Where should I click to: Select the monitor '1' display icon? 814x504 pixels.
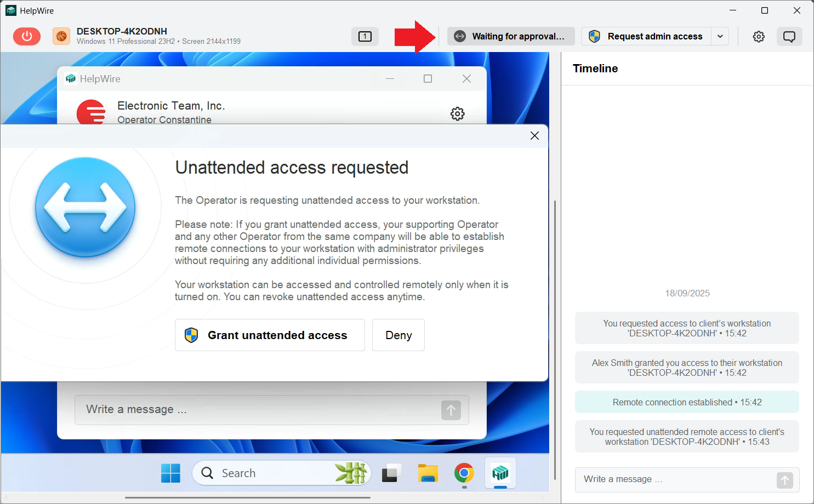[x=364, y=36]
